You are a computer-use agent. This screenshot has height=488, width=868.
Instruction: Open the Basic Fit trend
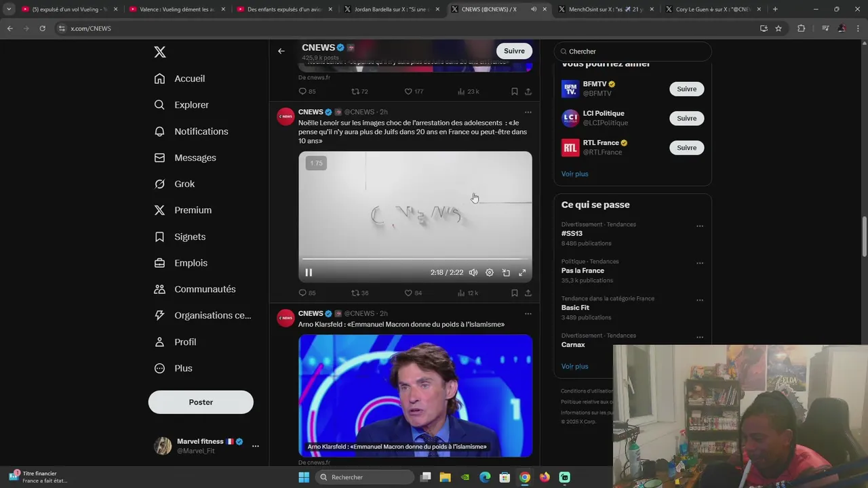pos(575,308)
